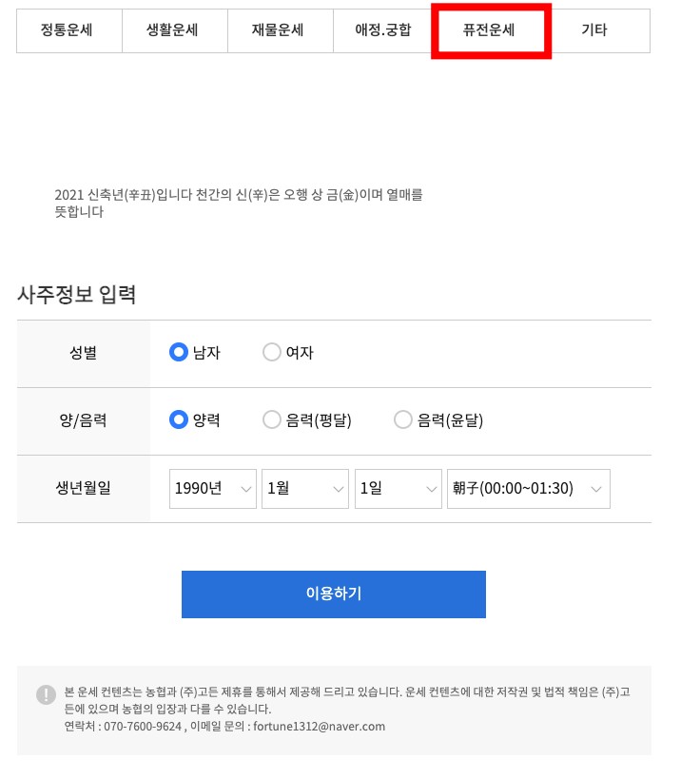Choose the 음력(윤달) radio option

coord(403,420)
